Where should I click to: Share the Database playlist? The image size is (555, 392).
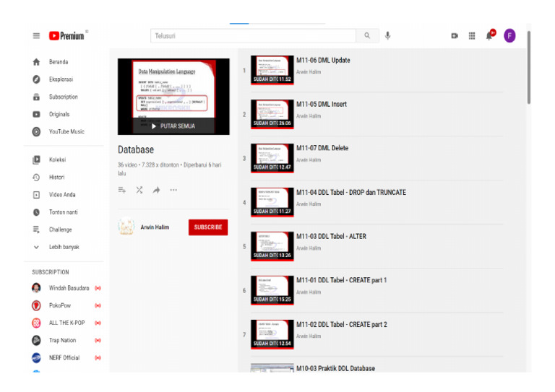156,190
